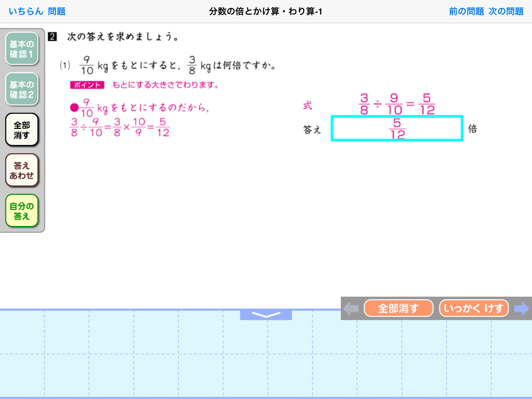Go to 前の問題 previous problem
Screen dimensions: 532x399
click(x=467, y=11)
